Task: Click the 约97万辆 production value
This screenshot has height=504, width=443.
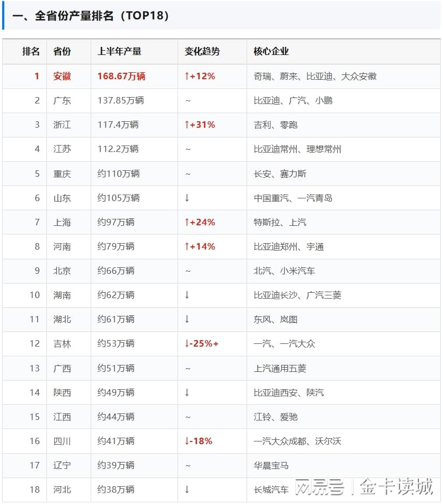Action: point(116,222)
